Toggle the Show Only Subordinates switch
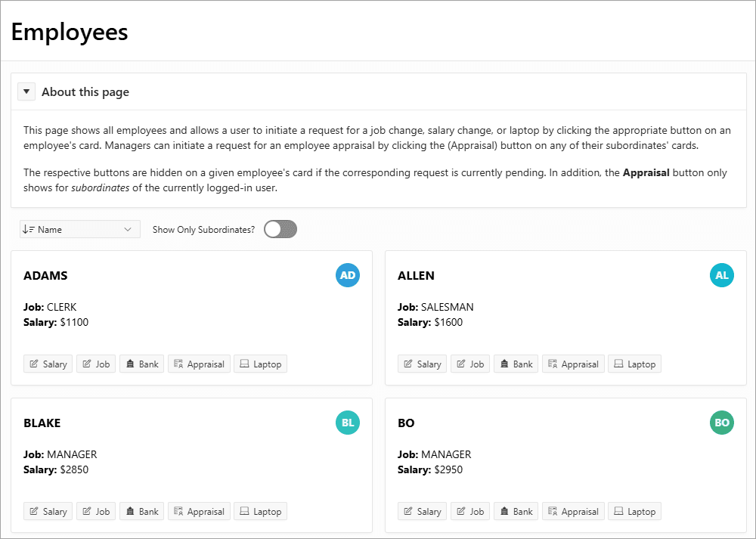756x539 pixels. [x=280, y=229]
